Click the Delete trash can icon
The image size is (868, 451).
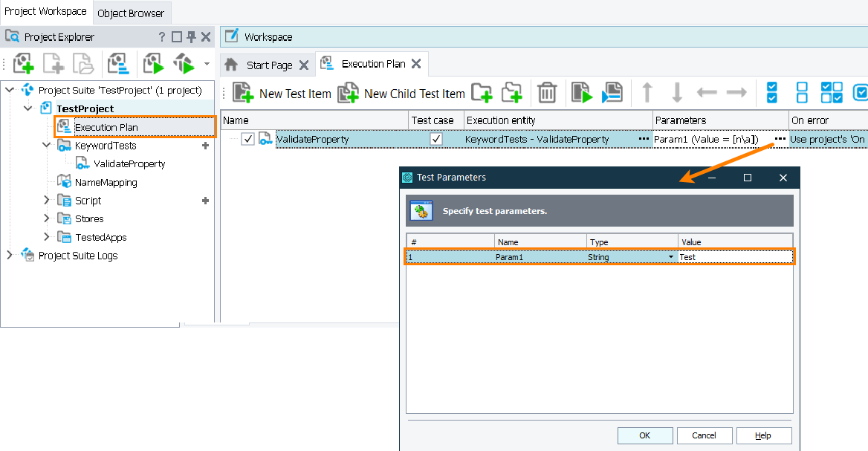pos(547,93)
